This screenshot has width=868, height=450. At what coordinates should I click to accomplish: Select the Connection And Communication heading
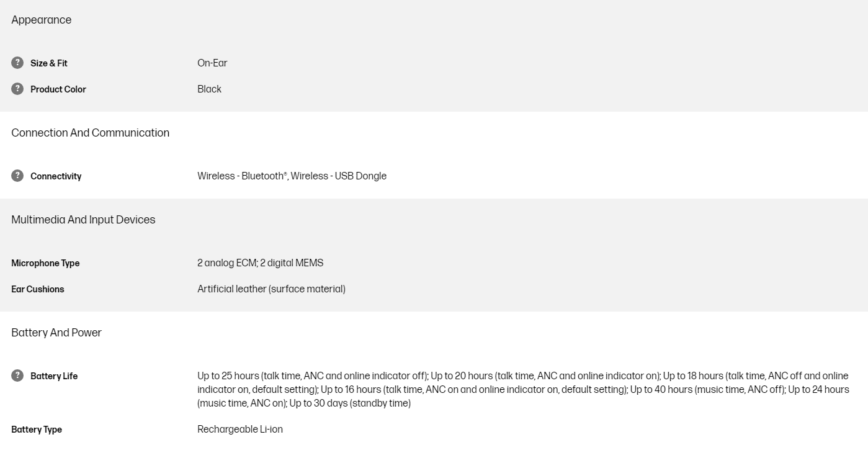tap(90, 133)
